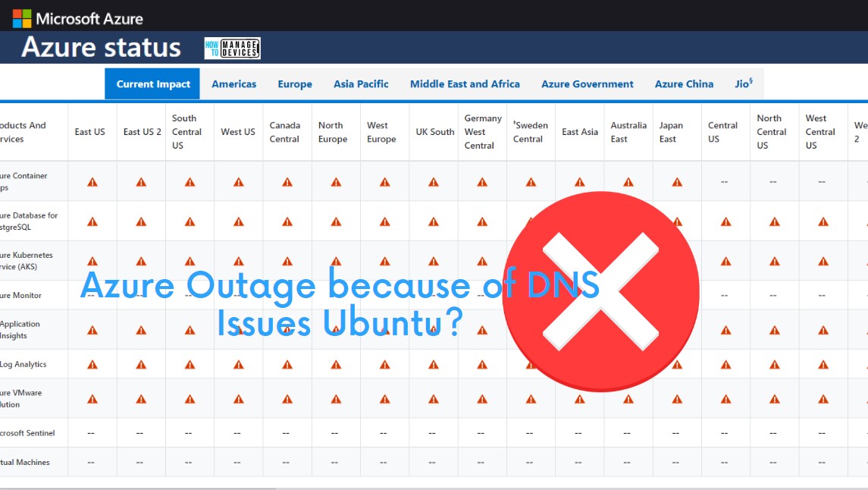Click Container Apps Canada Central warning icon
868x490 pixels.
point(287,182)
